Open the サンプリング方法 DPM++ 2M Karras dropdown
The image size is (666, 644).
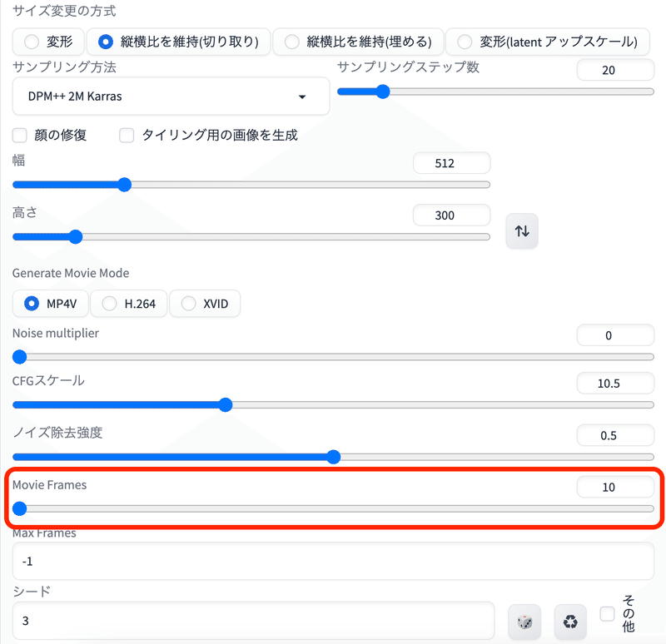171,97
